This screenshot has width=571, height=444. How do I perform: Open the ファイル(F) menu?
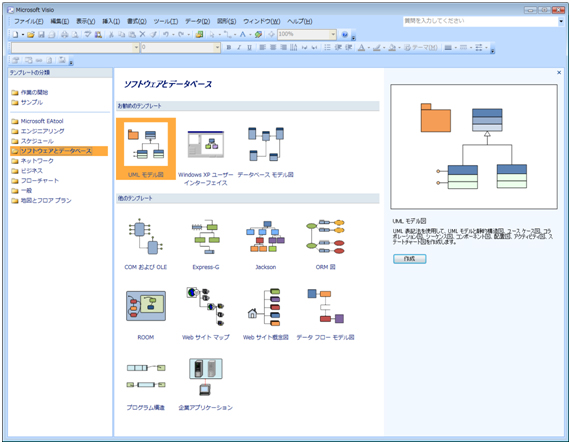click(29, 21)
